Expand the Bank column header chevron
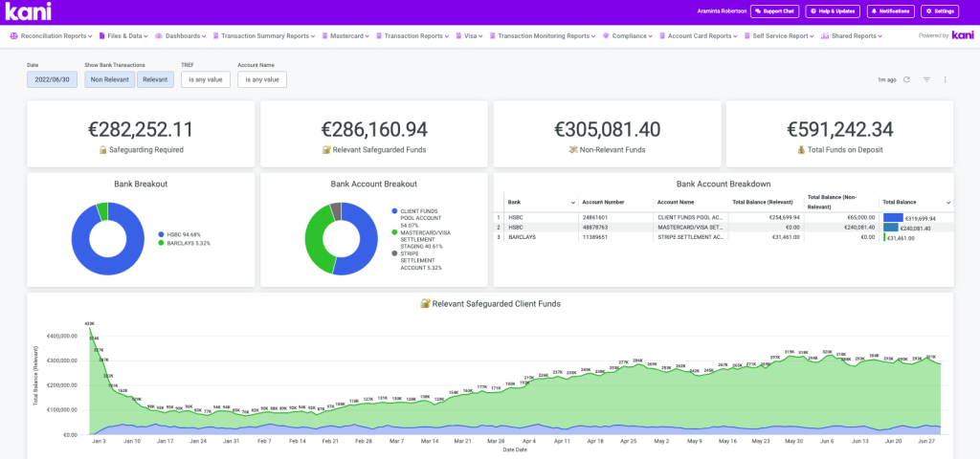This screenshot has width=980, height=459. [x=572, y=202]
